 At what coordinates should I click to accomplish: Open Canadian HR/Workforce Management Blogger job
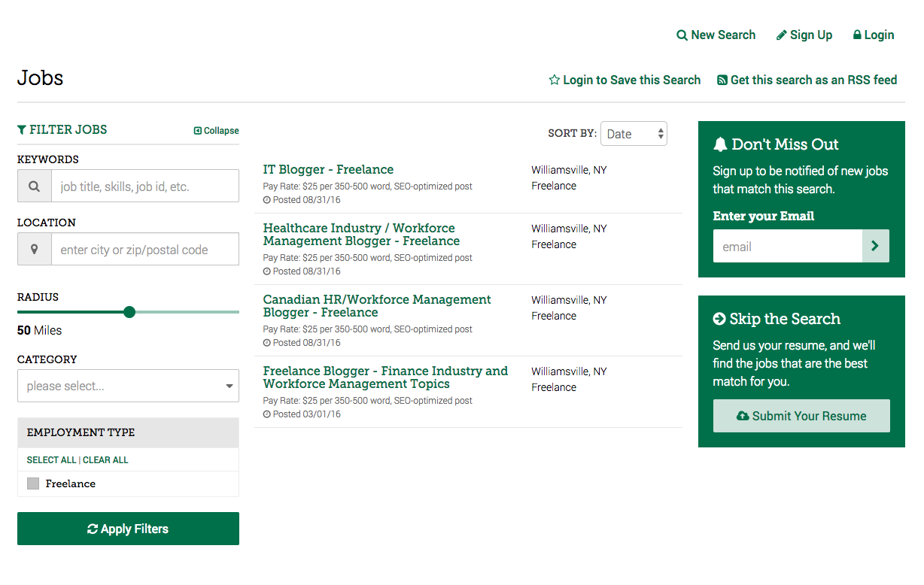tap(377, 306)
